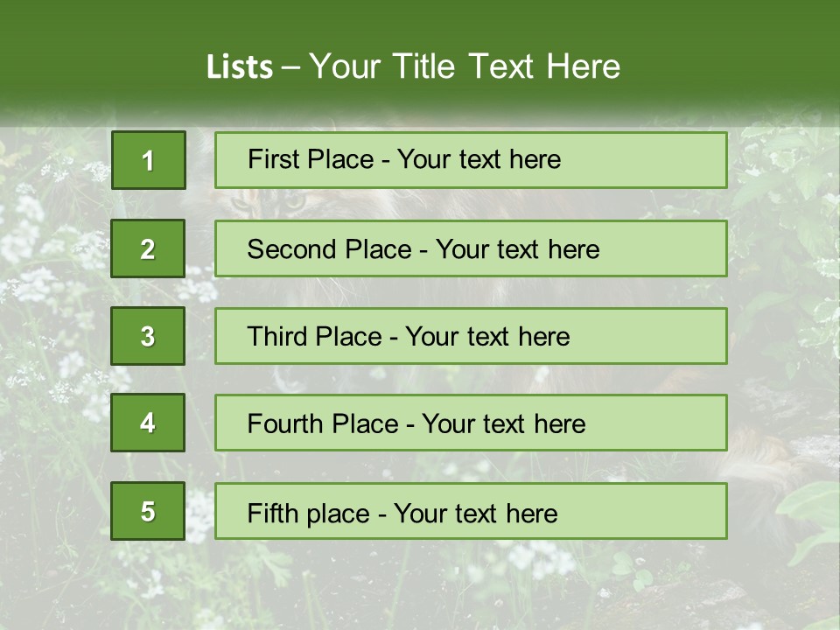Click the bold word 'Lists' in title

pyautogui.click(x=240, y=67)
